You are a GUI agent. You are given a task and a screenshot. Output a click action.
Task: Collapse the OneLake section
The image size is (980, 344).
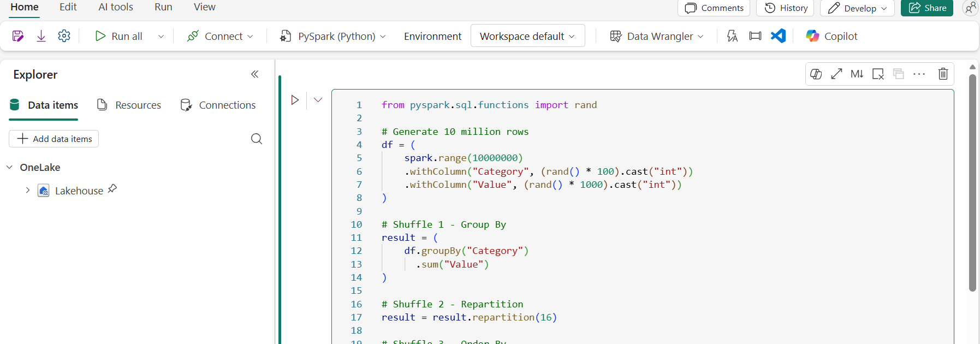click(x=9, y=167)
